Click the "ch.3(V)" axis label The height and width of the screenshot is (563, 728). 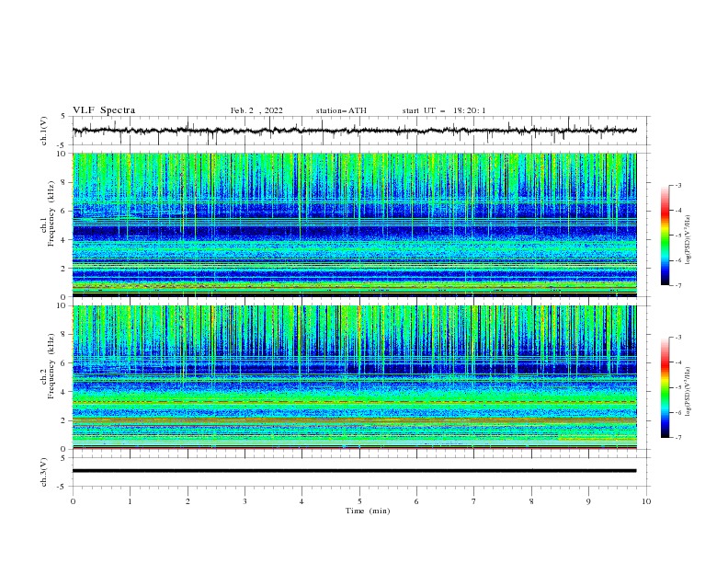tap(44, 472)
